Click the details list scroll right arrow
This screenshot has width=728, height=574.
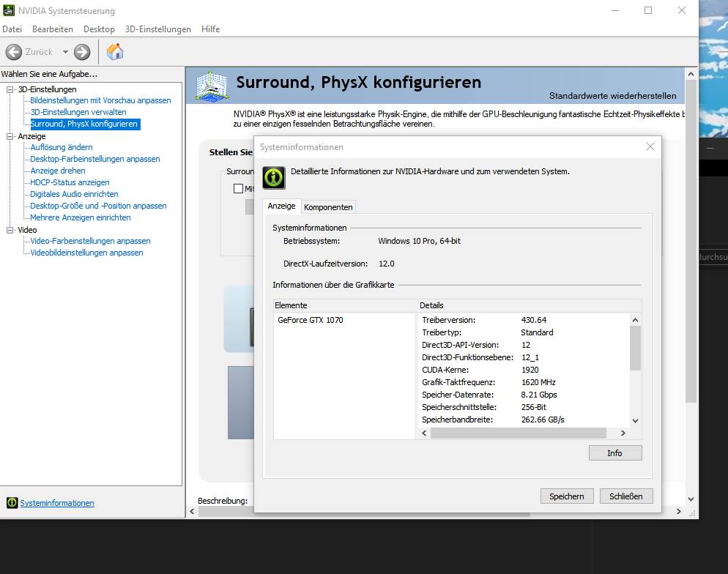pos(623,433)
